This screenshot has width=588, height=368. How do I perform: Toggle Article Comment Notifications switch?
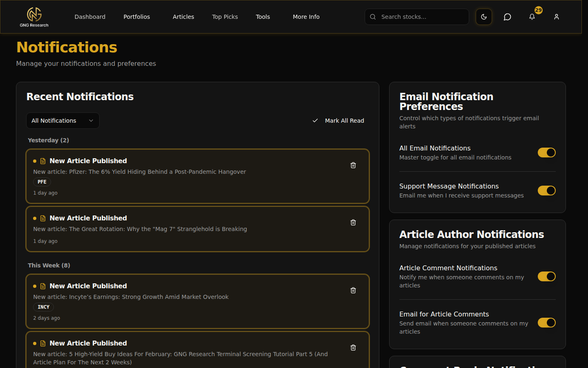547,276
